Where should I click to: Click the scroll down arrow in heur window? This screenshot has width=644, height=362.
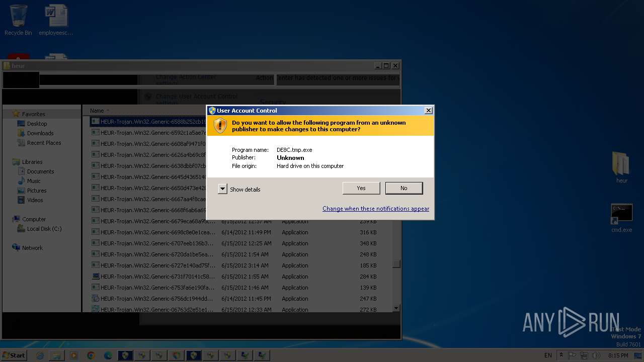(x=396, y=308)
